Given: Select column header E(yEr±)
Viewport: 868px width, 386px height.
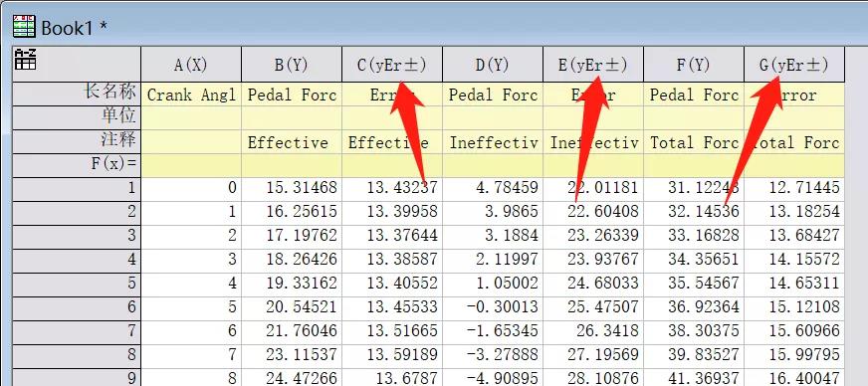Looking at the screenshot, I should point(593,65).
